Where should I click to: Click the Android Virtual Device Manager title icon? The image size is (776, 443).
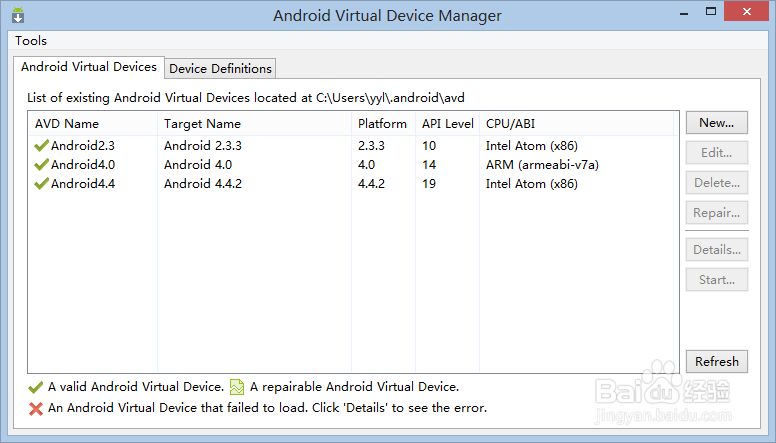[19, 16]
